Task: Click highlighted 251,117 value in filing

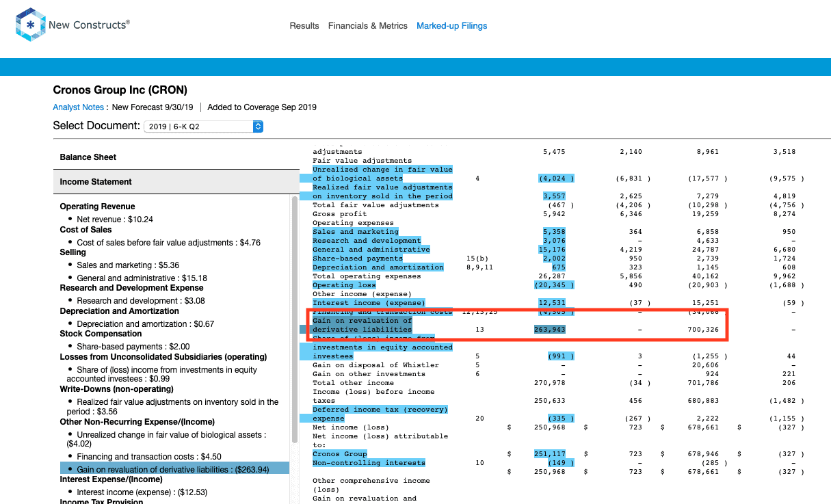Action: 550,454
